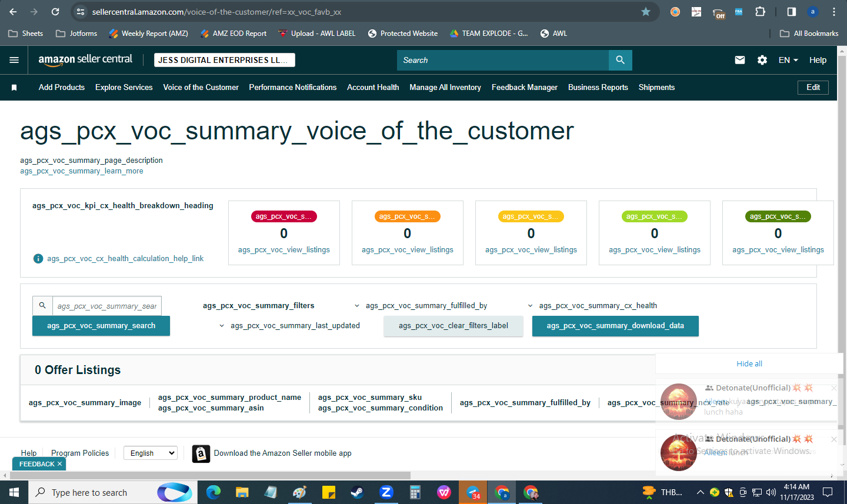Open the Seller Central hamburger menu
The height and width of the screenshot is (504, 847).
tap(14, 60)
